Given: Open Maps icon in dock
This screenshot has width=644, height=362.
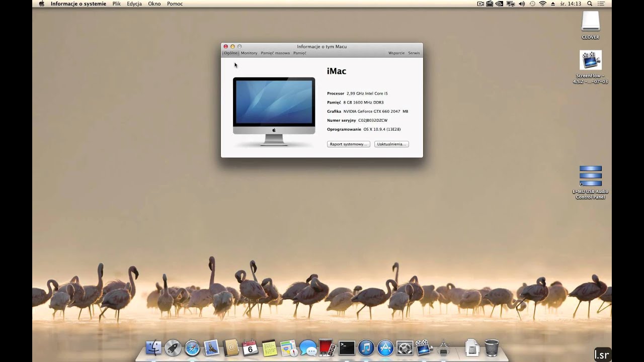Looking at the screenshot, I should point(289,347).
